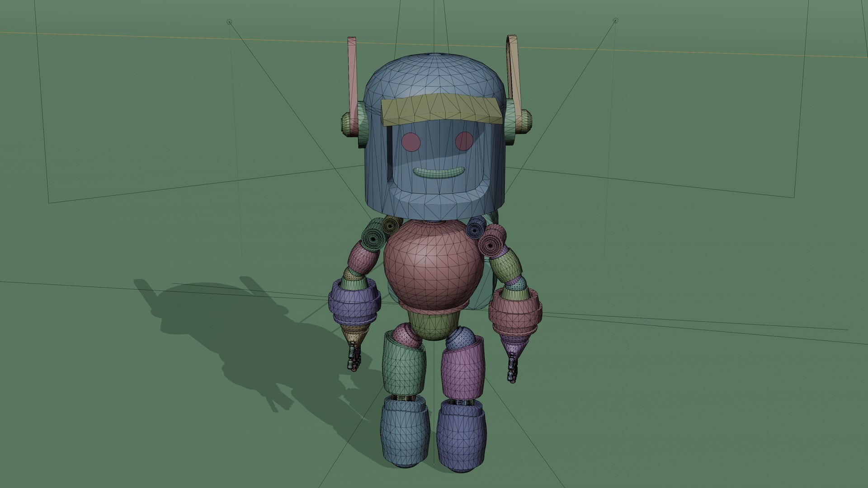Select the pink eye below the pink antenna
Image resolution: width=868 pixels, height=488 pixels.
pyautogui.click(x=411, y=142)
